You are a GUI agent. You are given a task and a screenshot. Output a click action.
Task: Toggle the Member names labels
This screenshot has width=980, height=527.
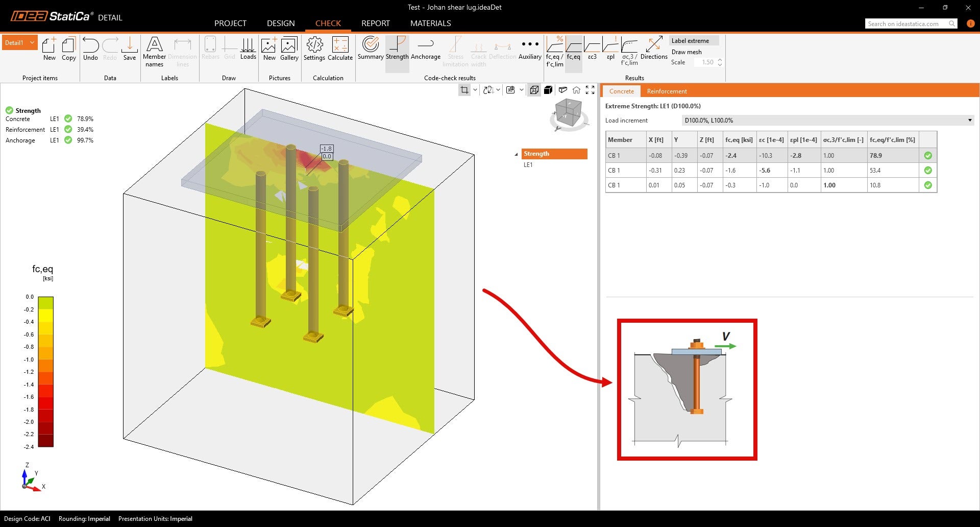click(154, 51)
